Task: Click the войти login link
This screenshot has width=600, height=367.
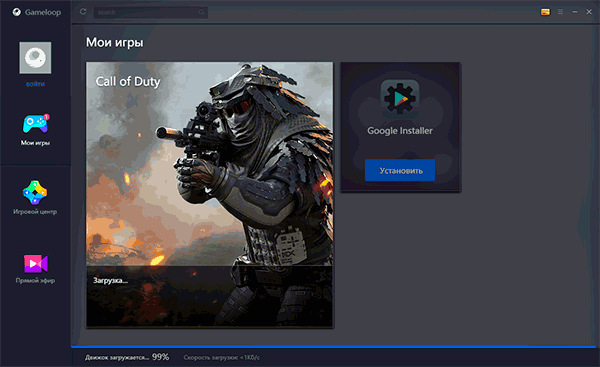Action: click(x=35, y=84)
